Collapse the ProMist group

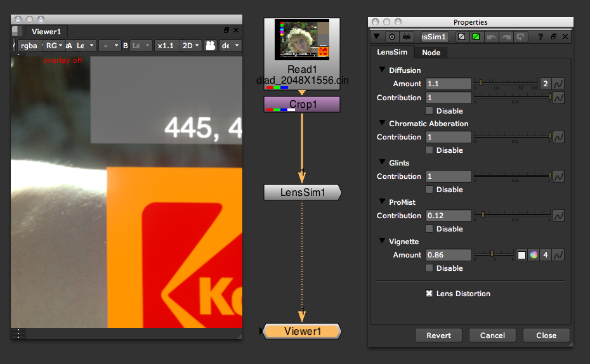pyautogui.click(x=382, y=202)
